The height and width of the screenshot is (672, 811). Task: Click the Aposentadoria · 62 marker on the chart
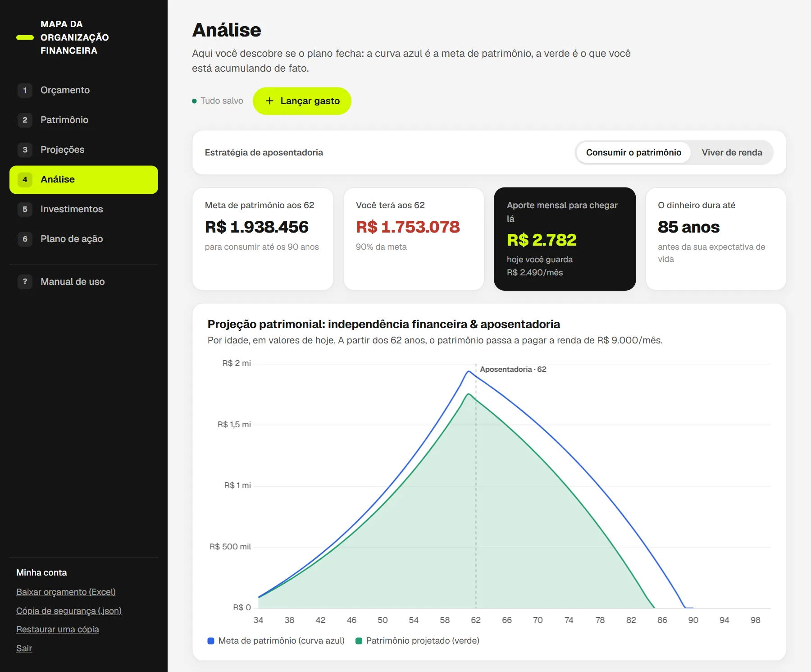(x=513, y=369)
